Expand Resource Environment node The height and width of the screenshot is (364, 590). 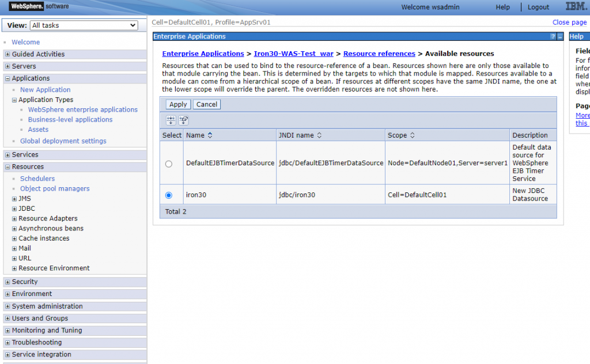coord(14,268)
